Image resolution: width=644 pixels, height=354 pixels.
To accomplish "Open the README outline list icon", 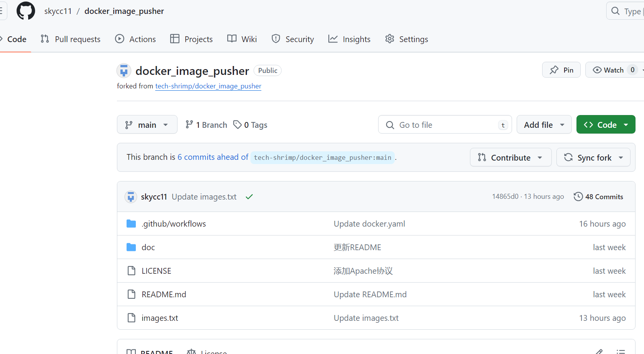I will tap(620, 351).
